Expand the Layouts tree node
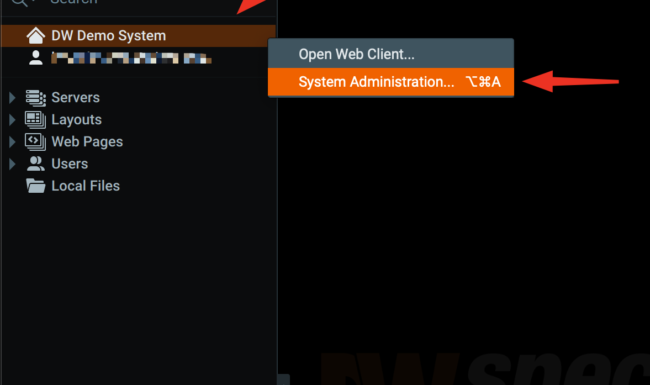Screen dimensions: 650x385 point(12,120)
